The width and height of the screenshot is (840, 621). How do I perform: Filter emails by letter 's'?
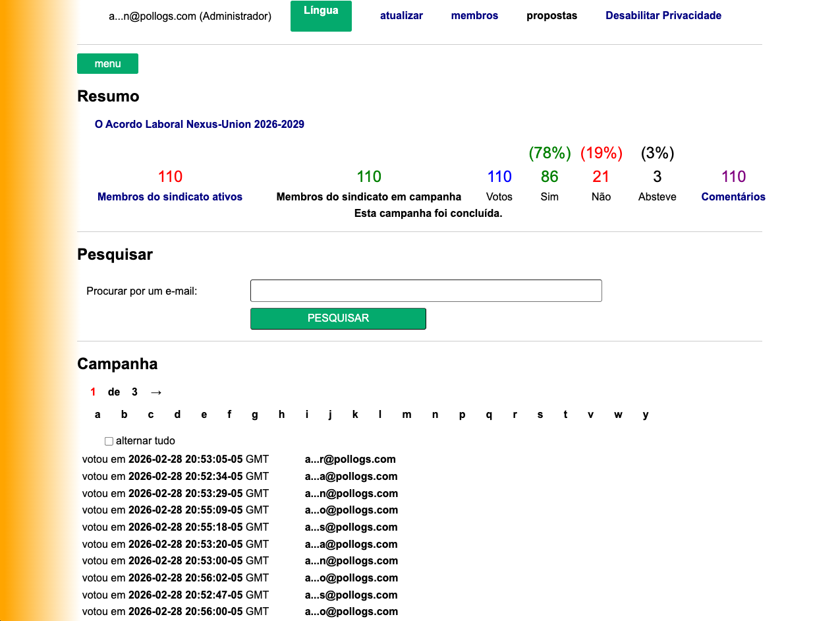pos(540,415)
